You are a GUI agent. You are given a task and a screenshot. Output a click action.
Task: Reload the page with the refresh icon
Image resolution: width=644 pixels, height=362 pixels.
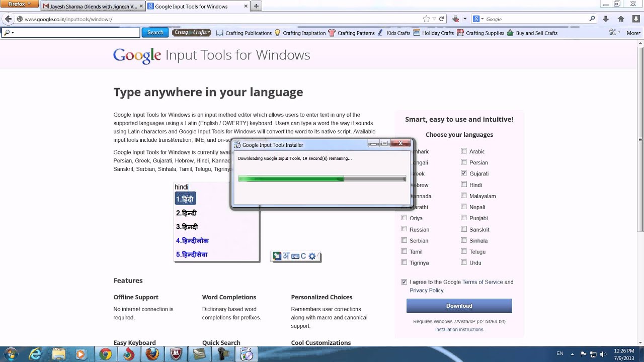tap(441, 19)
